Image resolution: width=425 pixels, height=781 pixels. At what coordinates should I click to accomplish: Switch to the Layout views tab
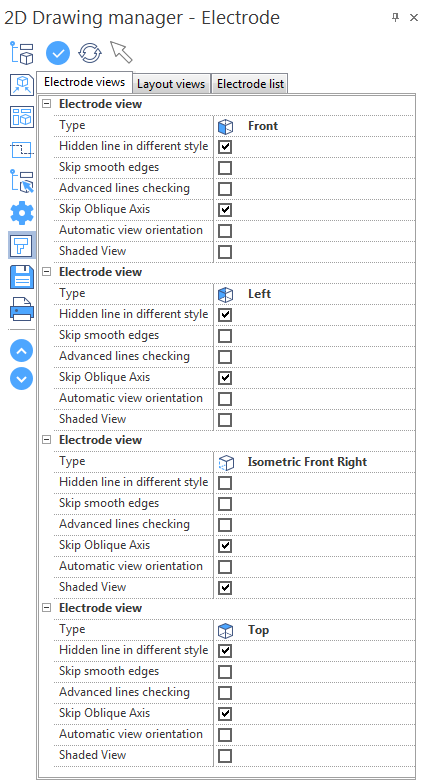[171, 84]
